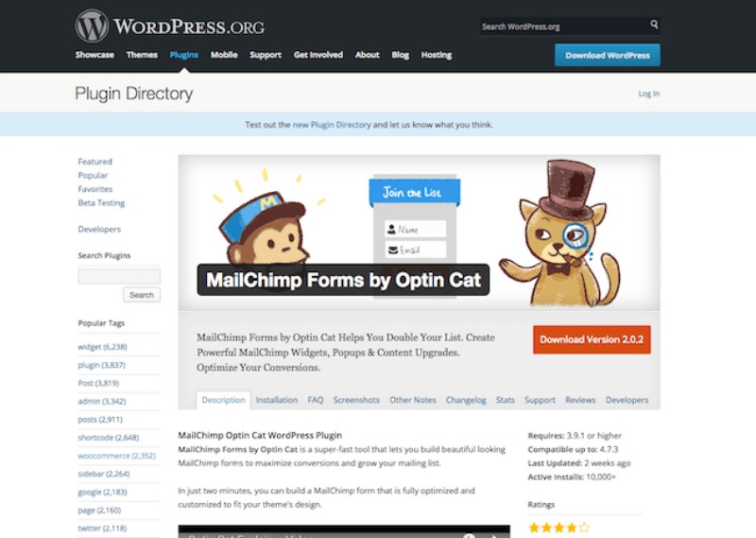
Task: Open the Blog menu item
Action: click(x=400, y=55)
